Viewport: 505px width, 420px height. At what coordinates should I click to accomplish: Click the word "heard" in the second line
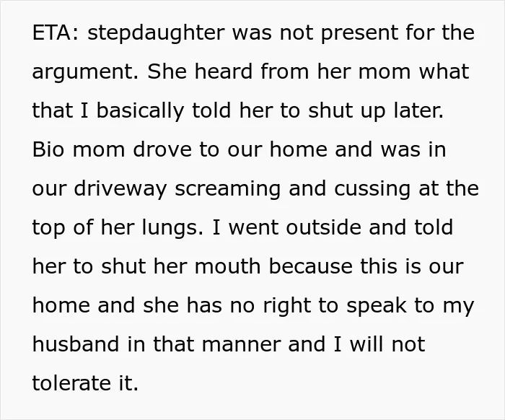coord(223,71)
